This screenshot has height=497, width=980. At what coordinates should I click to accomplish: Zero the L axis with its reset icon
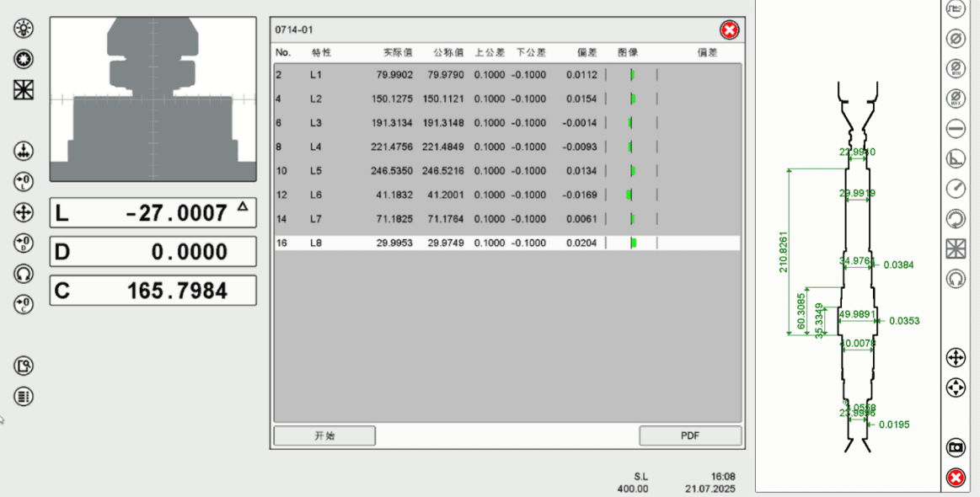point(23,179)
